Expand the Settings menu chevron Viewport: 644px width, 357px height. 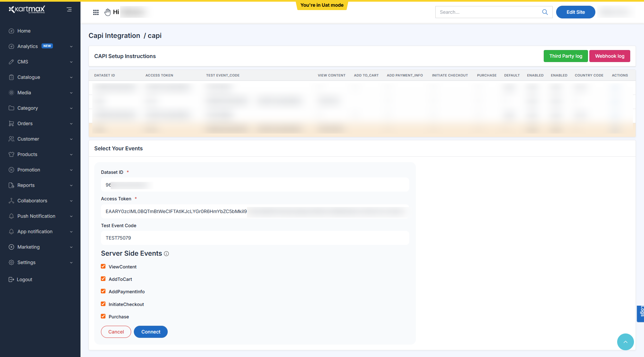pos(71,263)
